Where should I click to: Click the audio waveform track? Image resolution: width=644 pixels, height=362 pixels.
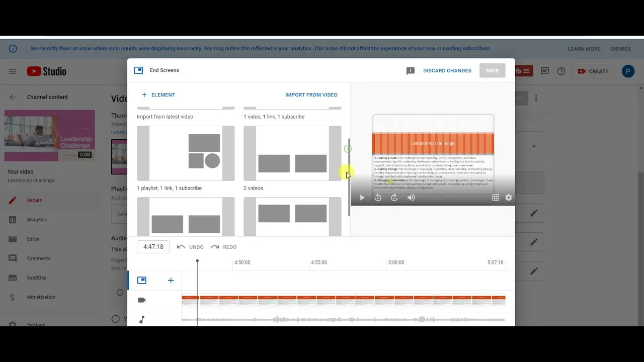click(x=343, y=320)
